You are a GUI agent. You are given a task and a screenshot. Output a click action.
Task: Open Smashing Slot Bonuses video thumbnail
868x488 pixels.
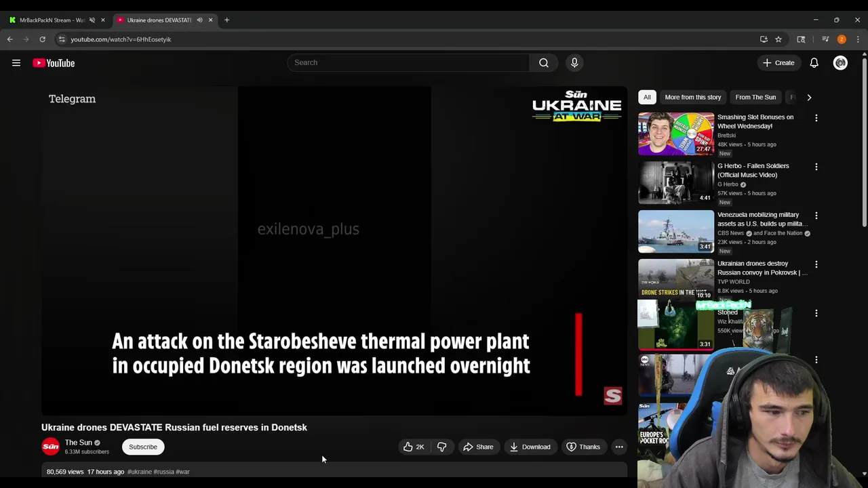pyautogui.click(x=676, y=134)
